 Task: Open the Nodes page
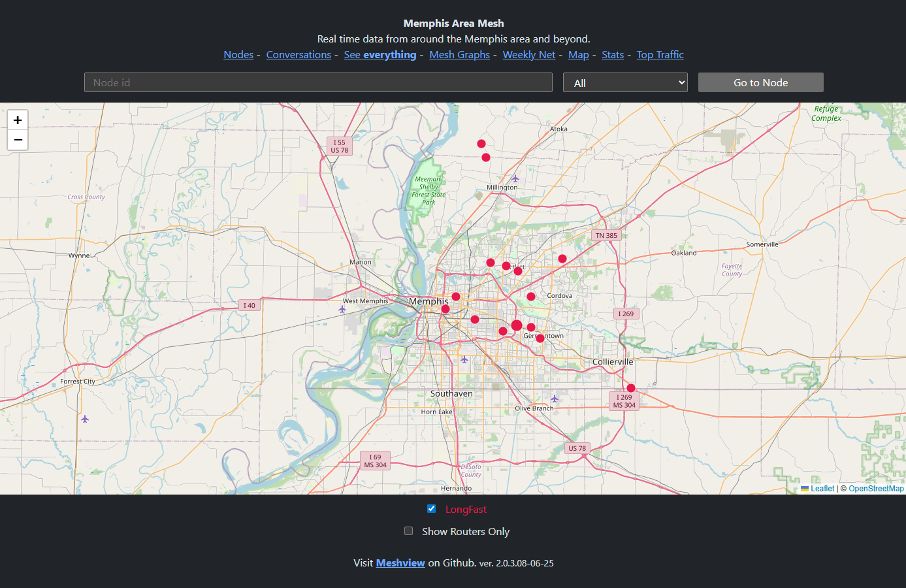pyautogui.click(x=238, y=55)
